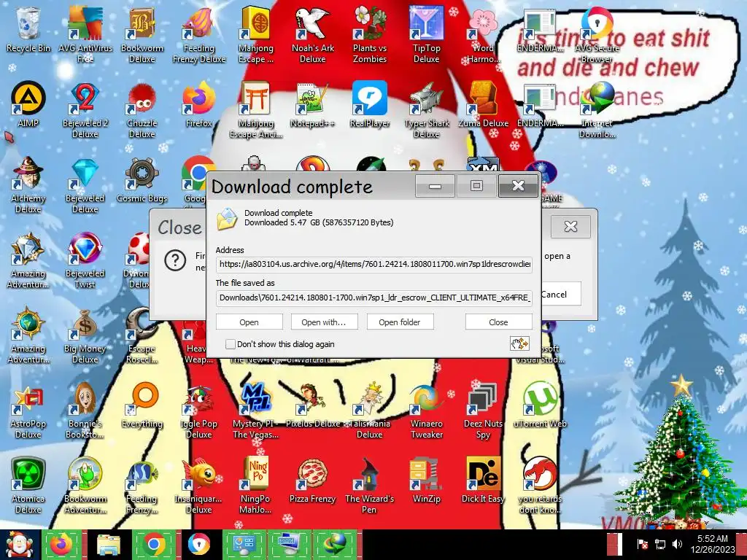The height and width of the screenshot is (560, 747).
Task: Open Big Money Deluxe shortcut
Action: pos(85,335)
